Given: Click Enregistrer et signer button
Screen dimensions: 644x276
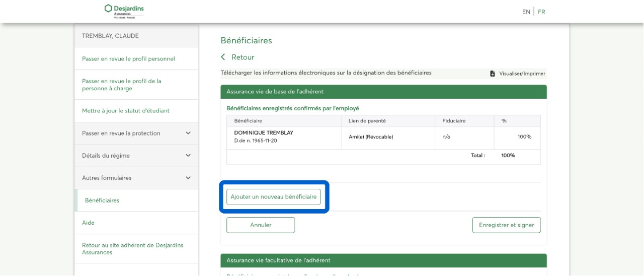Looking at the screenshot, I should tap(506, 225).
